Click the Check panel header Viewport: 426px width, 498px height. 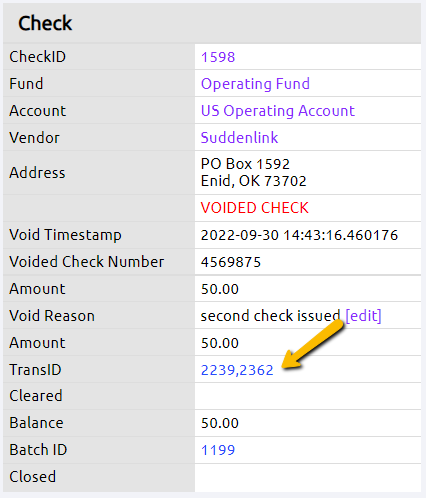212,23
